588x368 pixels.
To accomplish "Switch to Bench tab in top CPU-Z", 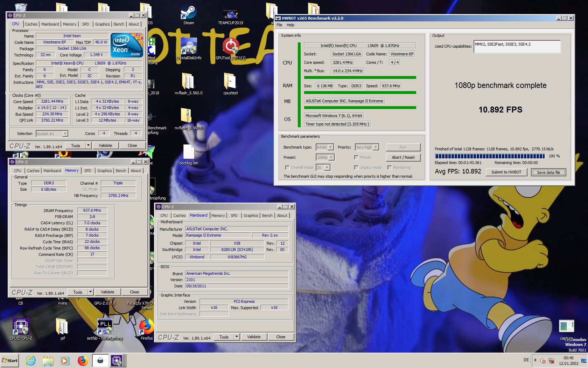I will click(x=119, y=24).
